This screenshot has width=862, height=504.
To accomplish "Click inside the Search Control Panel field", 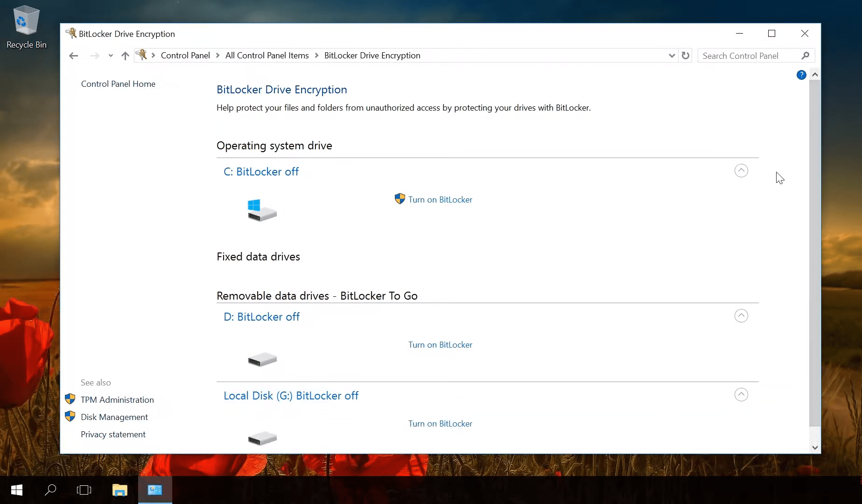I will point(747,55).
